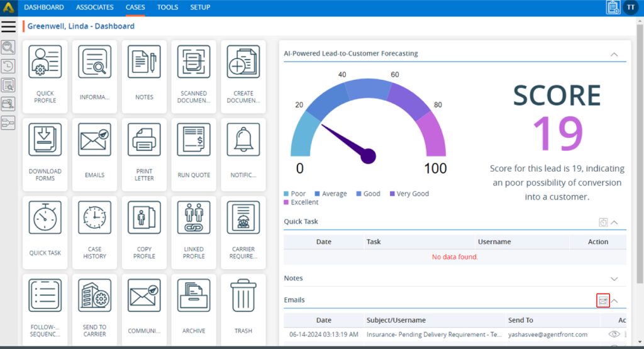Open the Tools menu
Screen dimensions: 644x349
167,8
